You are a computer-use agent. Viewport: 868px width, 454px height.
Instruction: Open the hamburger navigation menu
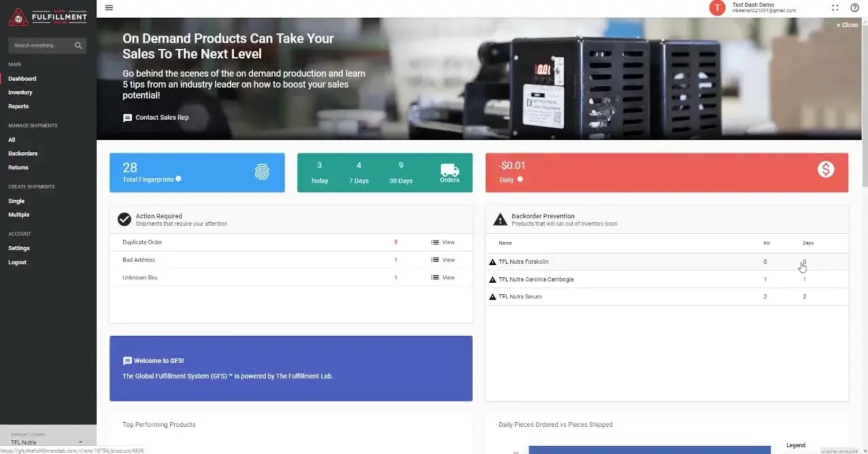point(109,7)
